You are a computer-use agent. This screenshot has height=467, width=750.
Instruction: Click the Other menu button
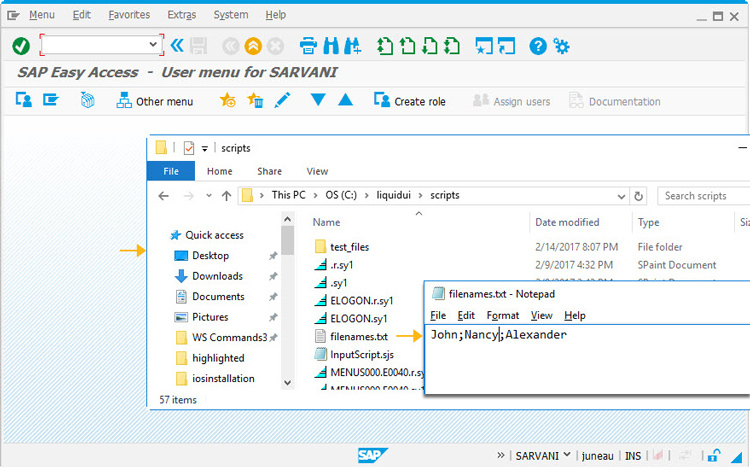click(155, 101)
